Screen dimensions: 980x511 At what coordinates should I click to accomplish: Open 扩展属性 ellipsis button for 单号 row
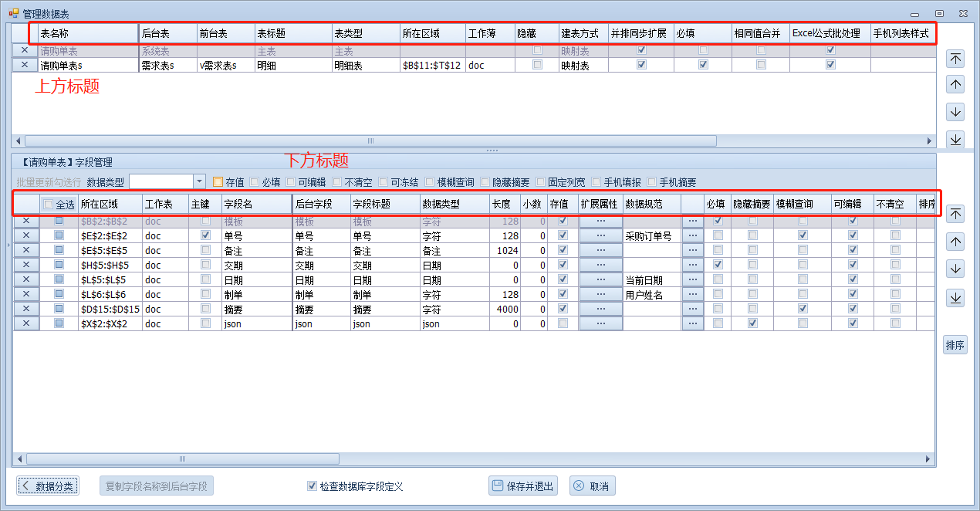[600, 236]
